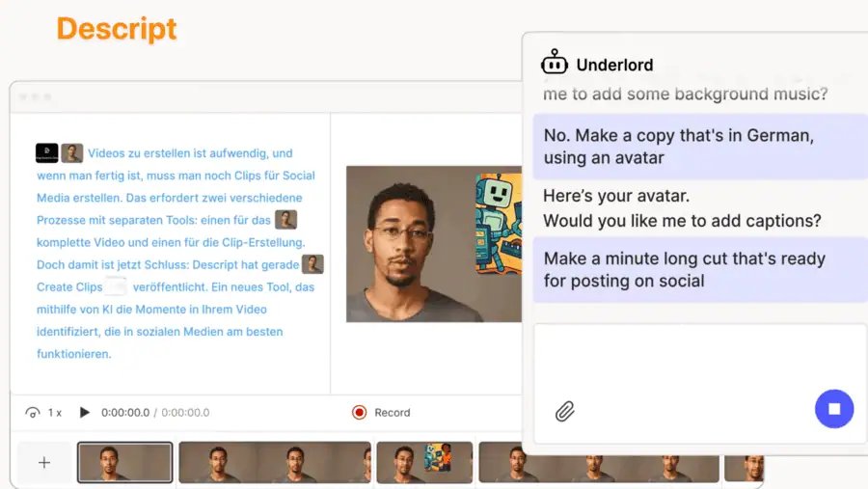This screenshot has width=868, height=489.
Task: Click "me to add some background music?" text
Action: (686, 94)
